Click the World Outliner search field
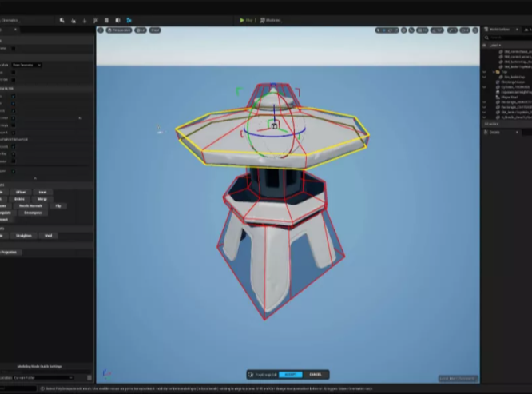 point(509,38)
